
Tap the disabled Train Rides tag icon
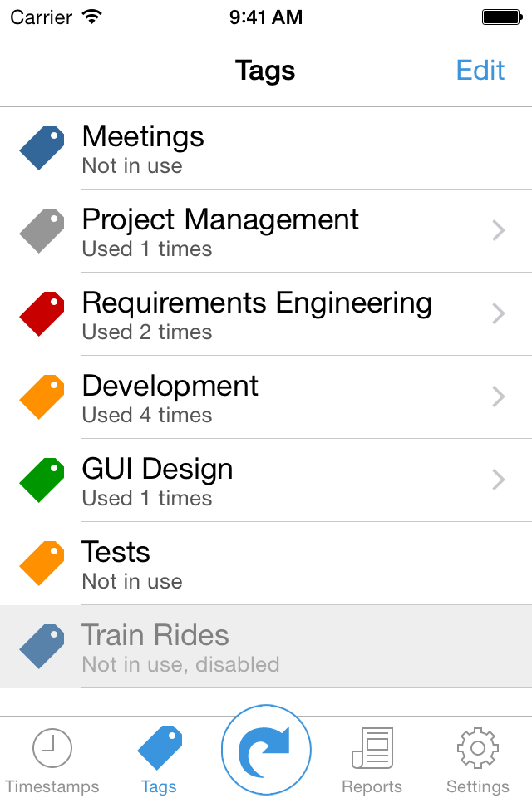coord(42,647)
